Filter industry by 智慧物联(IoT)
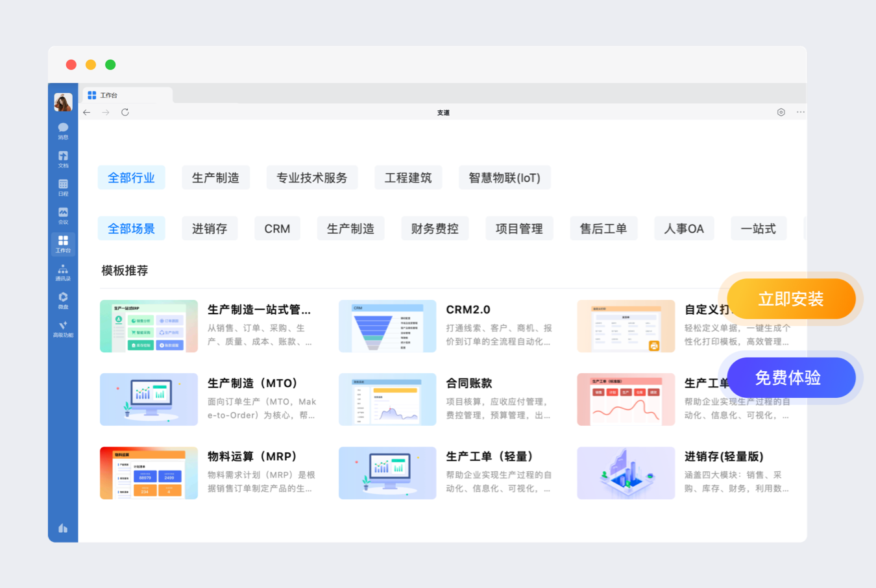This screenshot has width=876, height=588. pos(504,178)
